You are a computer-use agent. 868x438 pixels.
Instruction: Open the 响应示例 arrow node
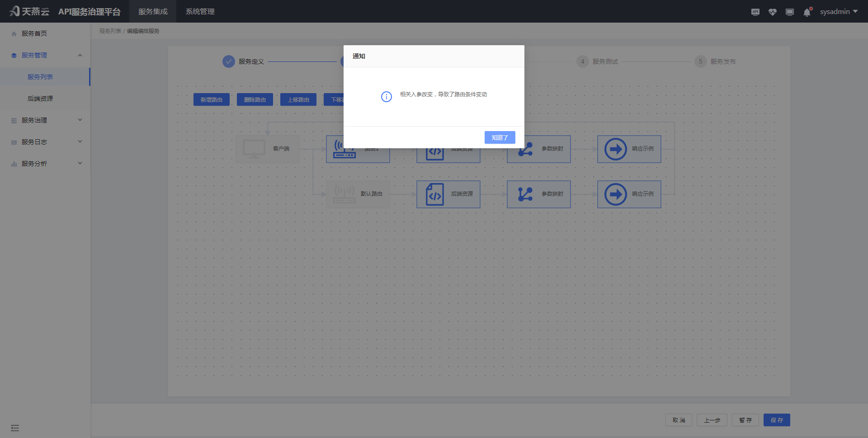pos(615,194)
